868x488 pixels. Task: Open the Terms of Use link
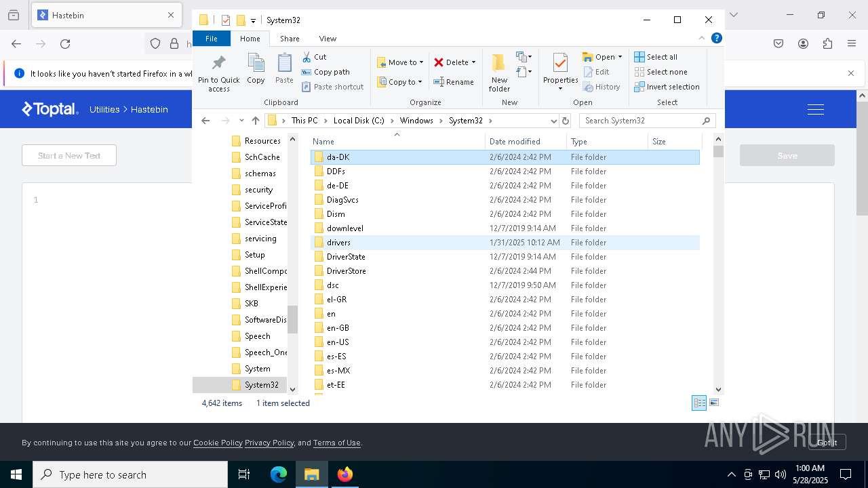(336, 443)
